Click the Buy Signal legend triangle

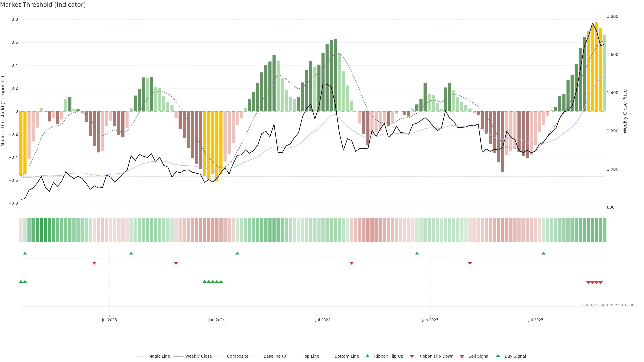[498, 356]
